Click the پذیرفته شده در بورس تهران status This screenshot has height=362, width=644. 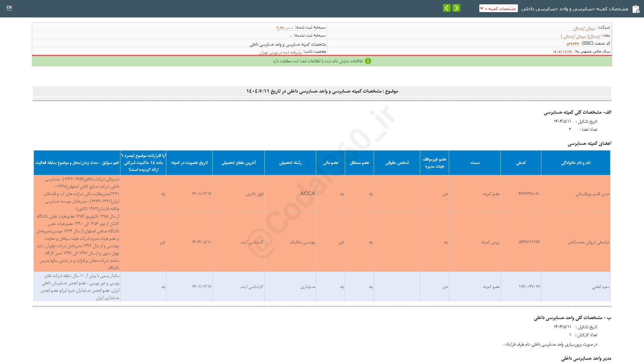pos(280,52)
